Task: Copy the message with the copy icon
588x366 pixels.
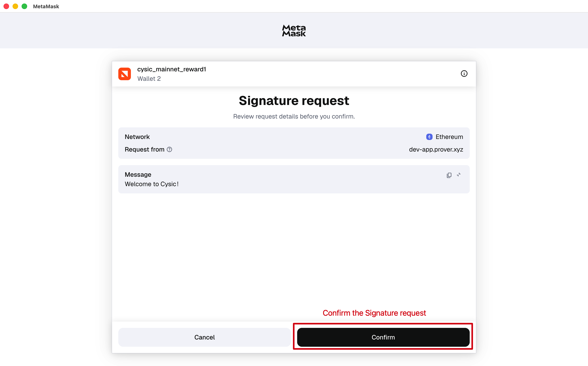Action: click(x=449, y=175)
